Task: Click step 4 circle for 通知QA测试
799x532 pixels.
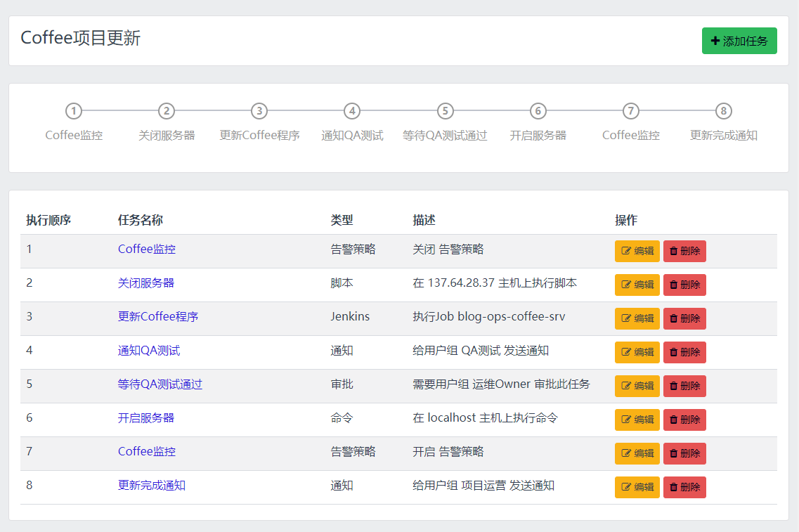Action: coord(352,111)
